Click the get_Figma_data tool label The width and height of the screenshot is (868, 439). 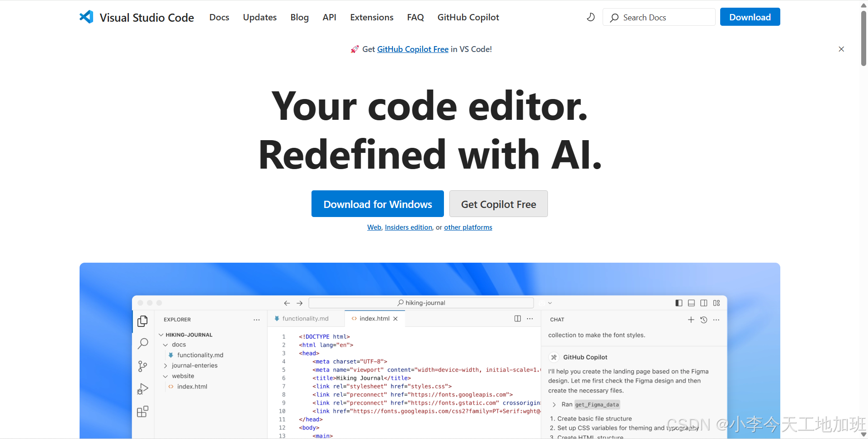[x=597, y=405]
